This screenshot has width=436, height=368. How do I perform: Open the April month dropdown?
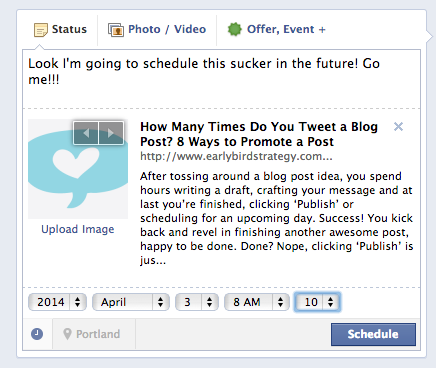tap(131, 302)
